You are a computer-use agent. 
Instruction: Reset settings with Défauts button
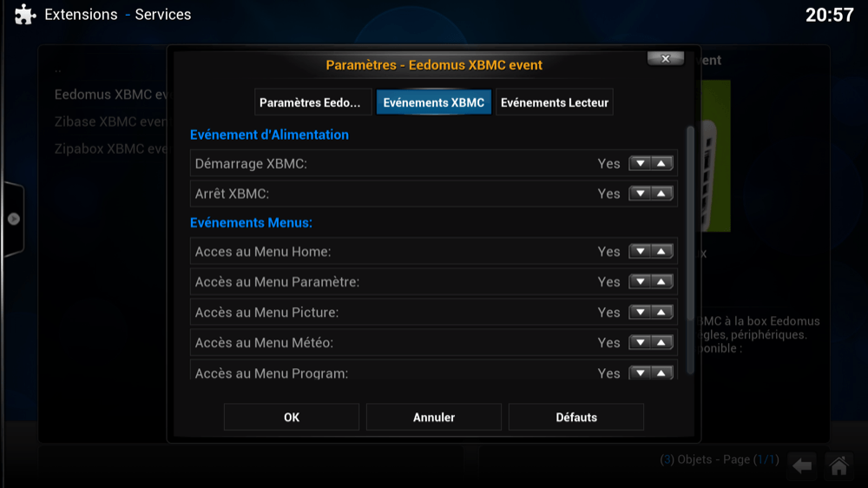pos(575,417)
